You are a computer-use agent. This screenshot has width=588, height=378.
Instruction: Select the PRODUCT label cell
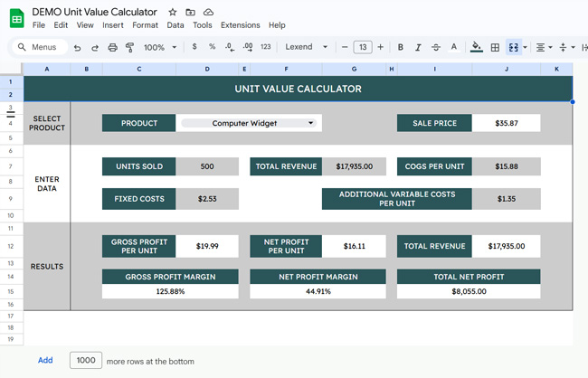tap(138, 123)
